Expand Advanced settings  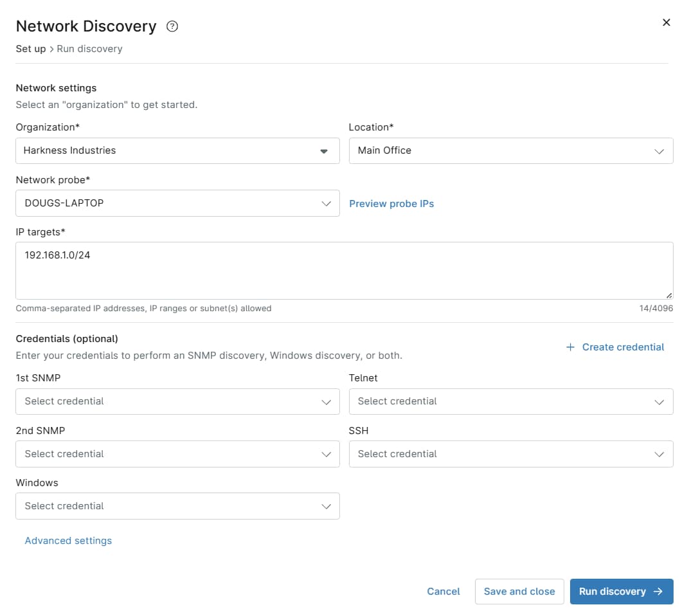(68, 540)
